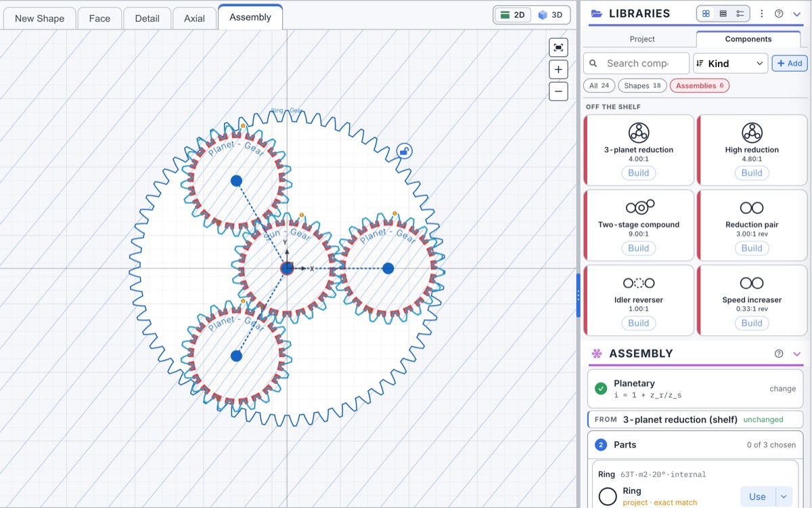The height and width of the screenshot is (508, 812).
Task: Click the 'unchanged' status text
Action: tap(763, 419)
